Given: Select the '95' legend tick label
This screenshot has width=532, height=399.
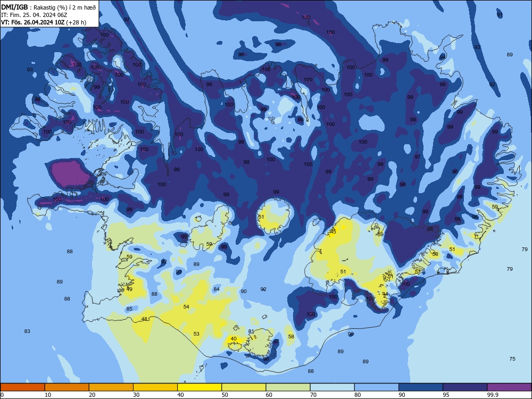Looking at the screenshot, I should click(x=446, y=395).
